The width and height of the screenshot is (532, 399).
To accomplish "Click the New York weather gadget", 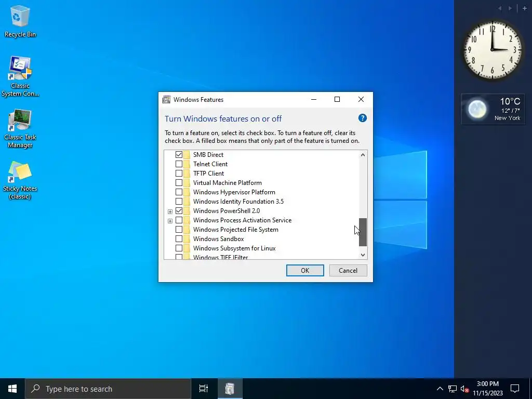I will pyautogui.click(x=493, y=109).
